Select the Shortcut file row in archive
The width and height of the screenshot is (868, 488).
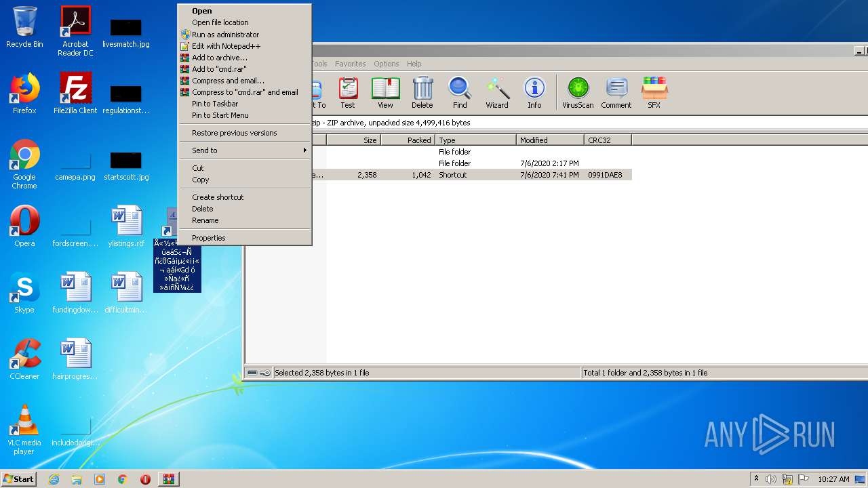[x=472, y=175]
